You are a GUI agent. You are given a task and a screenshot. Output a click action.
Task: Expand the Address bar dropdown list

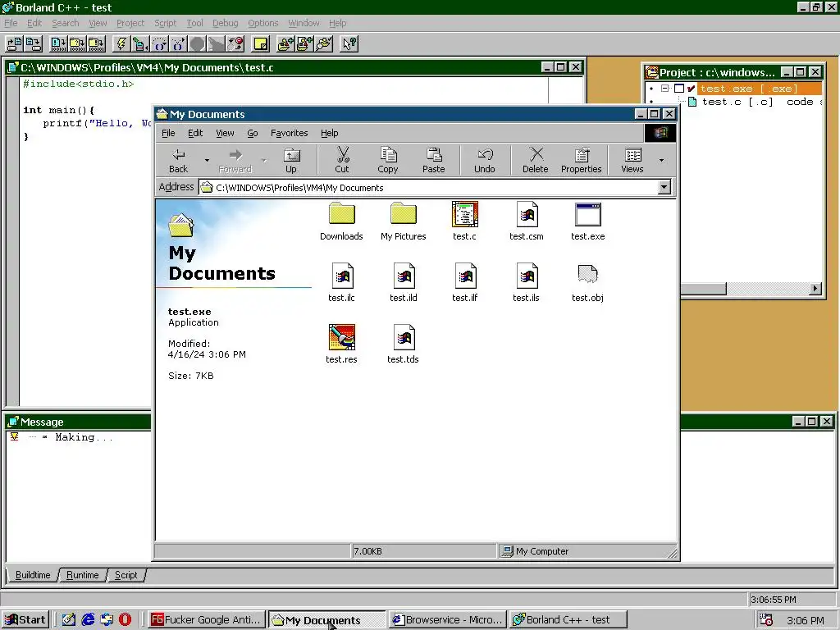click(x=664, y=187)
